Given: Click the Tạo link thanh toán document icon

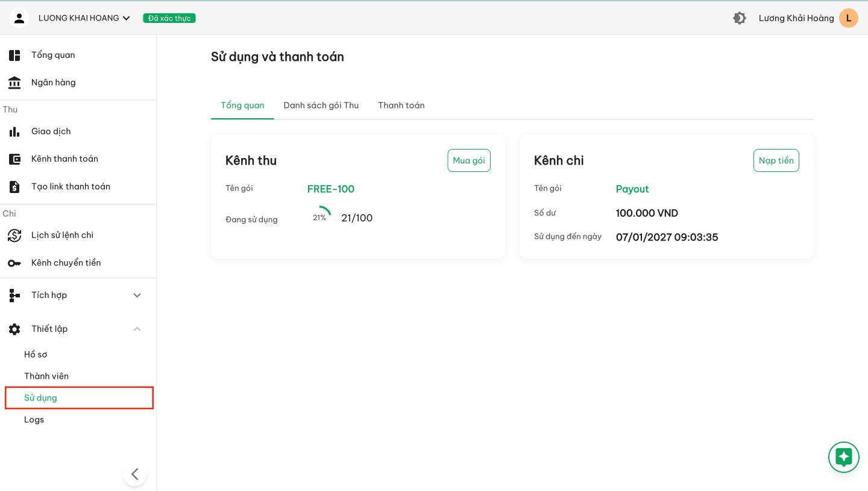Looking at the screenshot, I should tap(14, 187).
